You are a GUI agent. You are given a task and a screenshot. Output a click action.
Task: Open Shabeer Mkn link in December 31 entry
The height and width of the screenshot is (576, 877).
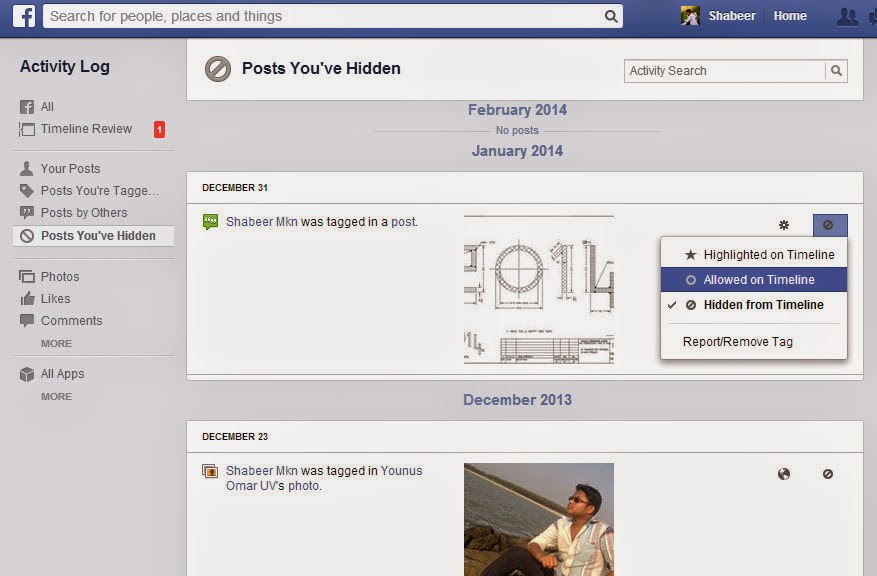pyautogui.click(x=261, y=222)
